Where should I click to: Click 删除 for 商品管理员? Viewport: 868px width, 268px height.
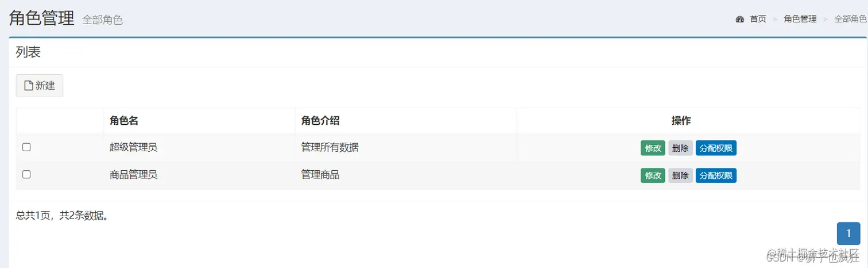pos(680,175)
